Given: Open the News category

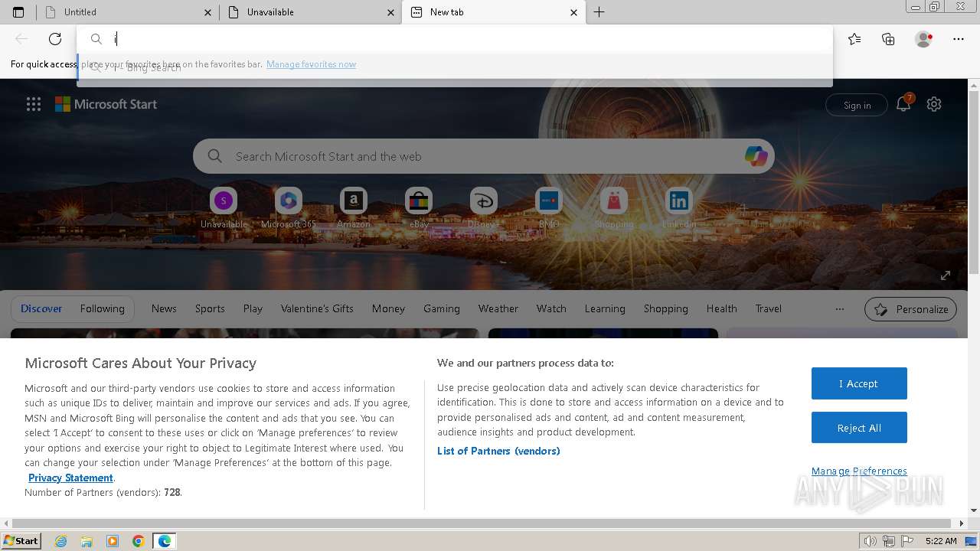Looking at the screenshot, I should click(x=164, y=308).
